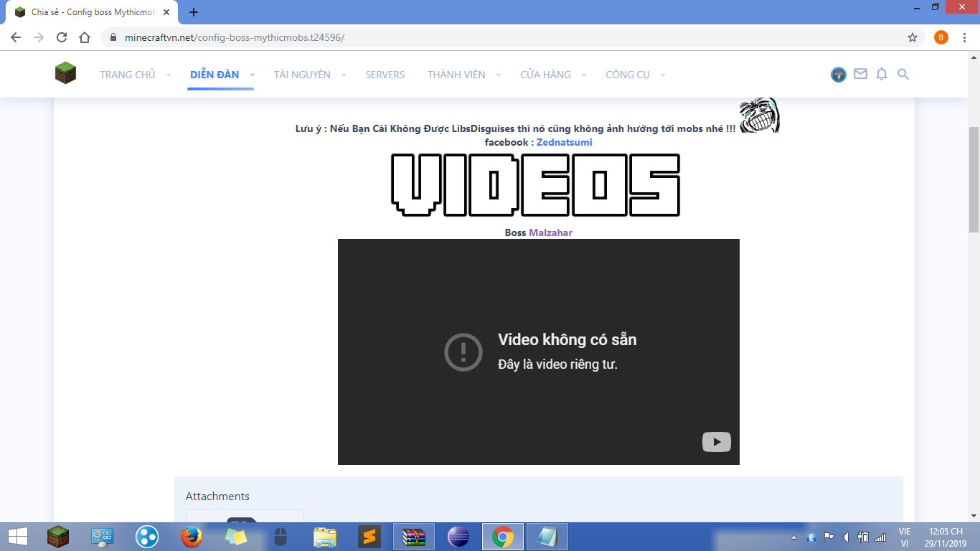
Task: Open Eclipse from the taskbar
Action: (x=458, y=537)
